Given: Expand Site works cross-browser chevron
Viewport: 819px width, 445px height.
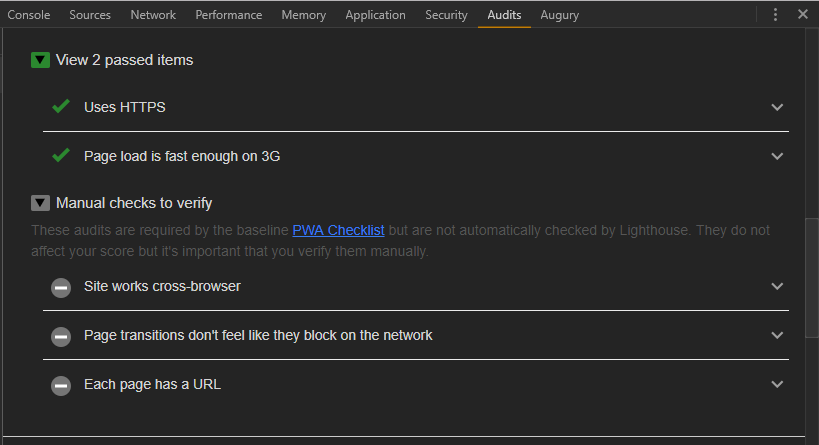Looking at the screenshot, I should pos(777,287).
